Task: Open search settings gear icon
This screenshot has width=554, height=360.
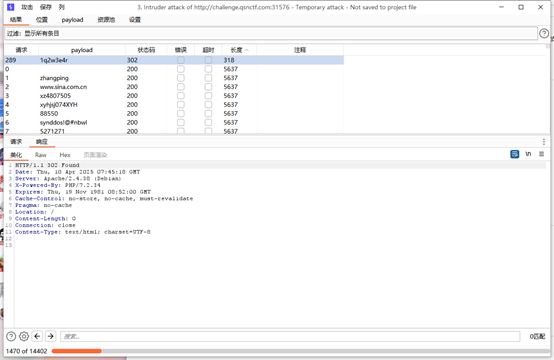Action: [x=24, y=336]
